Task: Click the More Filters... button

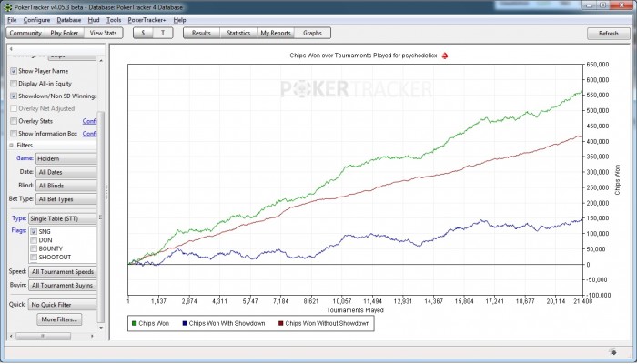Action: [x=59, y=319]
